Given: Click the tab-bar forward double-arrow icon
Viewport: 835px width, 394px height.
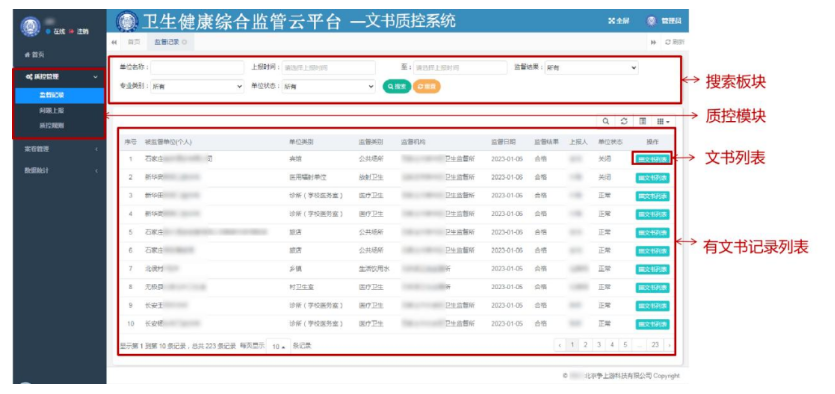Looking at the screenshot, I should [654, 42].
